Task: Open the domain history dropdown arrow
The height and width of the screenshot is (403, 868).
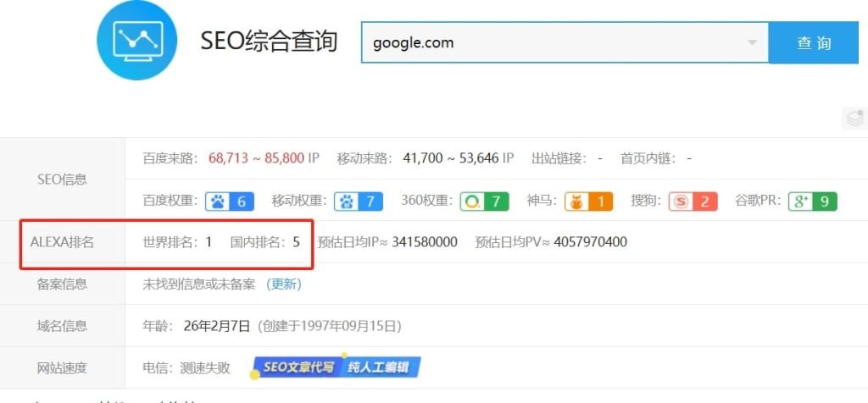Action: click(752, 42)
